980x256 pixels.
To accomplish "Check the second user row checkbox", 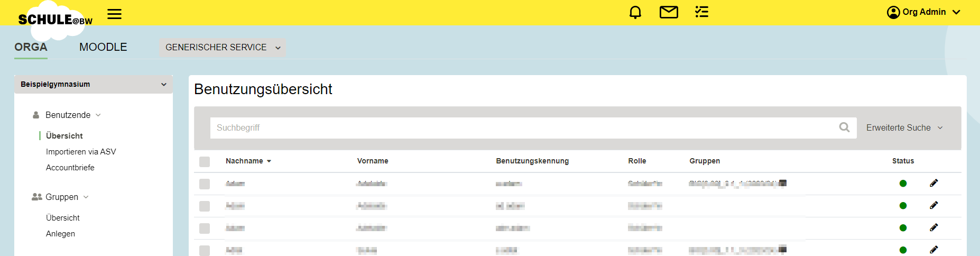I will 205,206.
